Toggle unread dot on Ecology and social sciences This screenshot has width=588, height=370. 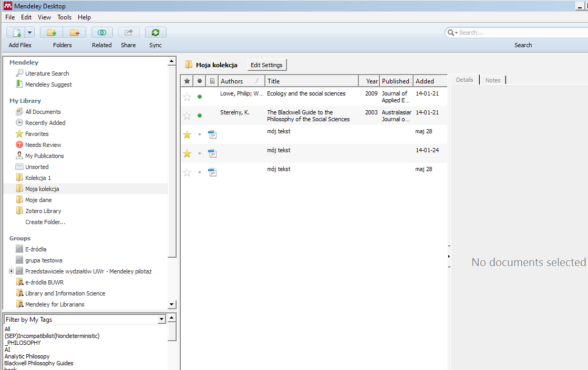(200, 97)
